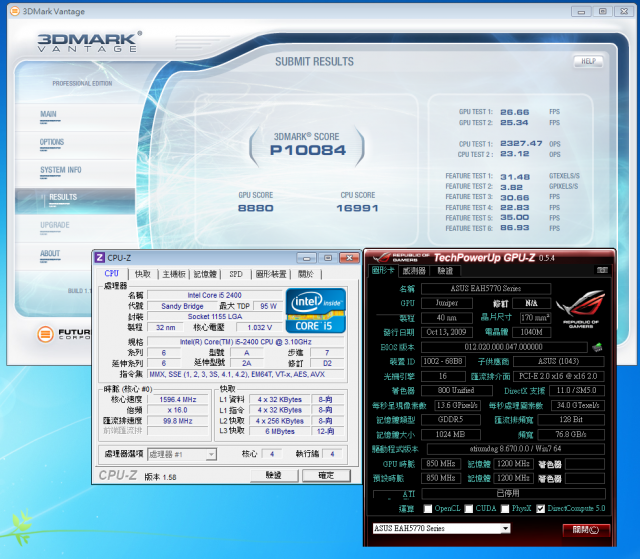Viewport: 640px width, 559px height.
Task: Click the x 16.0 multiplier value
Action: pos(178,410)
